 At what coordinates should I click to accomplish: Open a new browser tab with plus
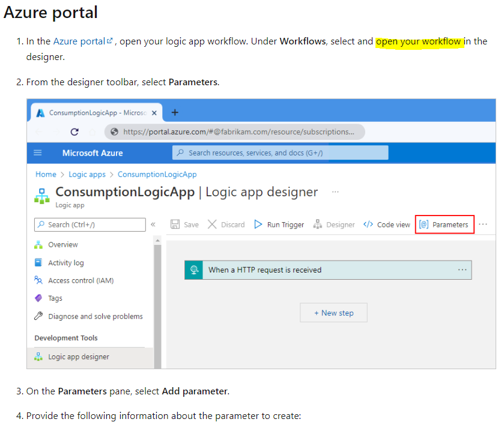click(x=175, y=112)
